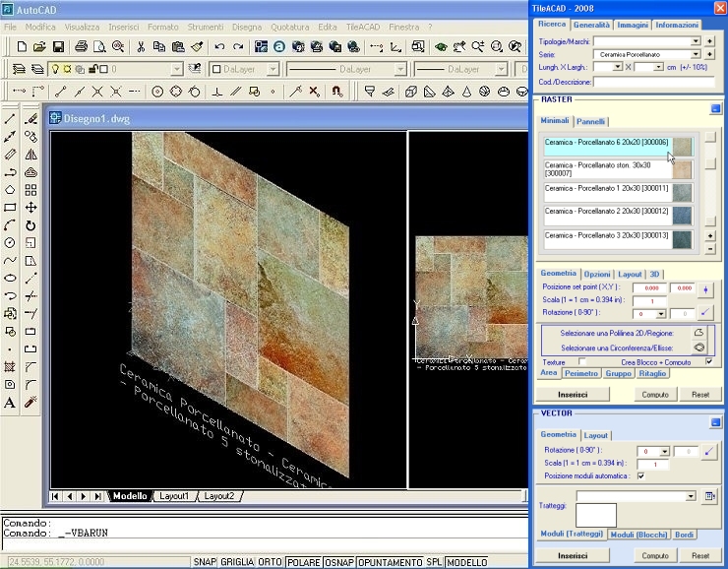Image resolution: width=728 pixels, height=569 pixels.
Task: Click Reset button in VECTOR section
Action: click(700, 555)
